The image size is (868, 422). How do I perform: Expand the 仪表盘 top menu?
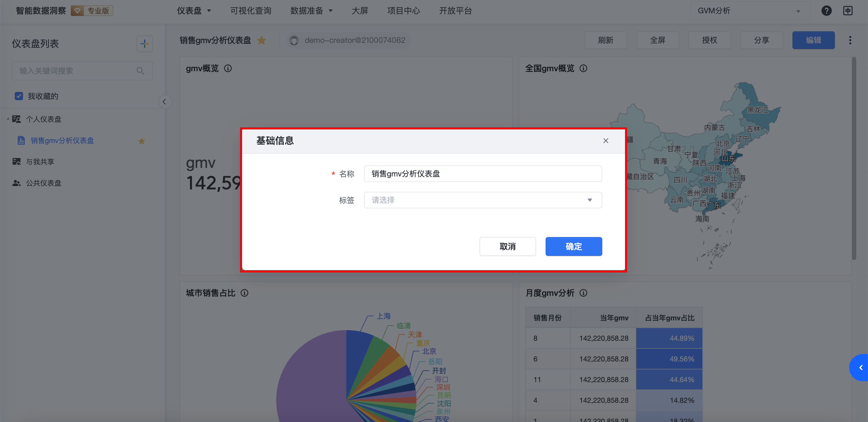click(x=194, y=11)
